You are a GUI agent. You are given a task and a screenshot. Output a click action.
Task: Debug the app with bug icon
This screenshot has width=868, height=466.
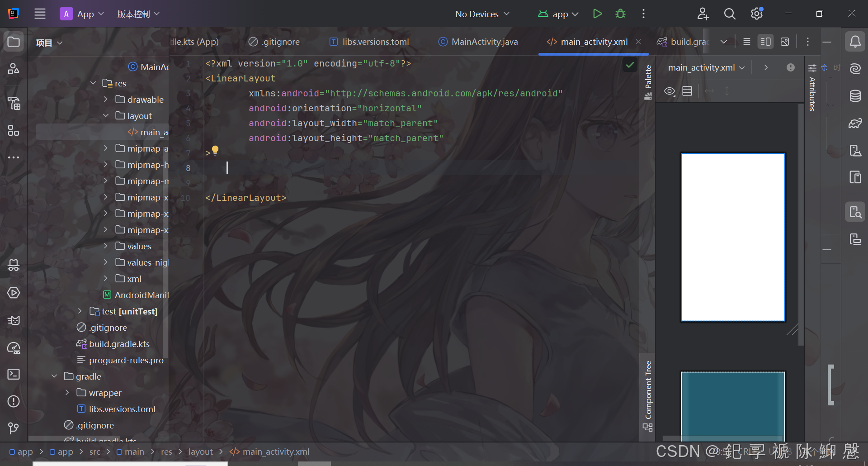point(620,14)
